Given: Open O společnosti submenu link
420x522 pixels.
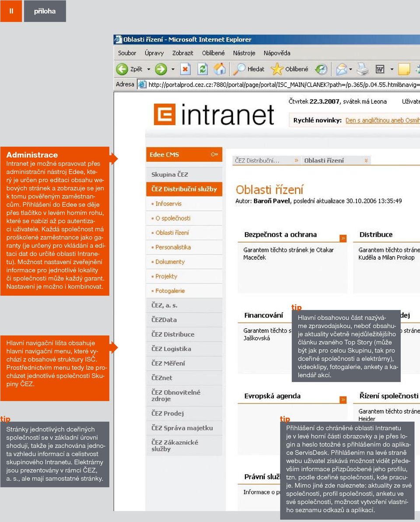Looking at the screenshot, I should click(x=173, y=218).
